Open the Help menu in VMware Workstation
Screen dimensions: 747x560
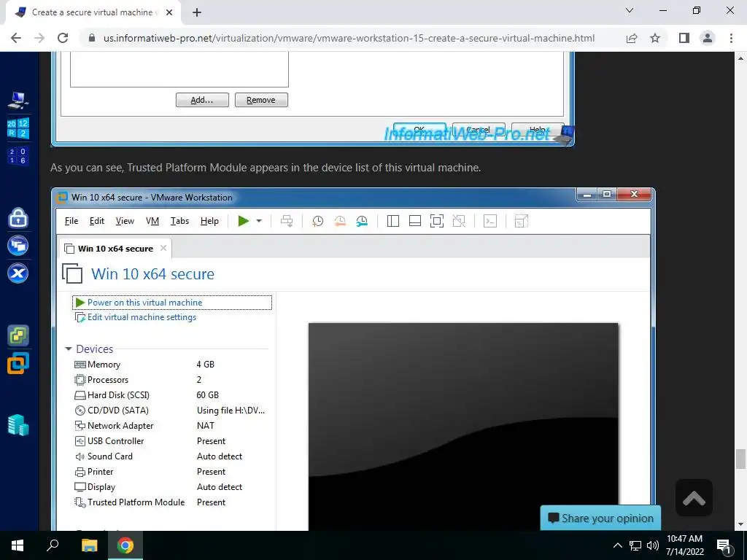(x=209, y=221)
